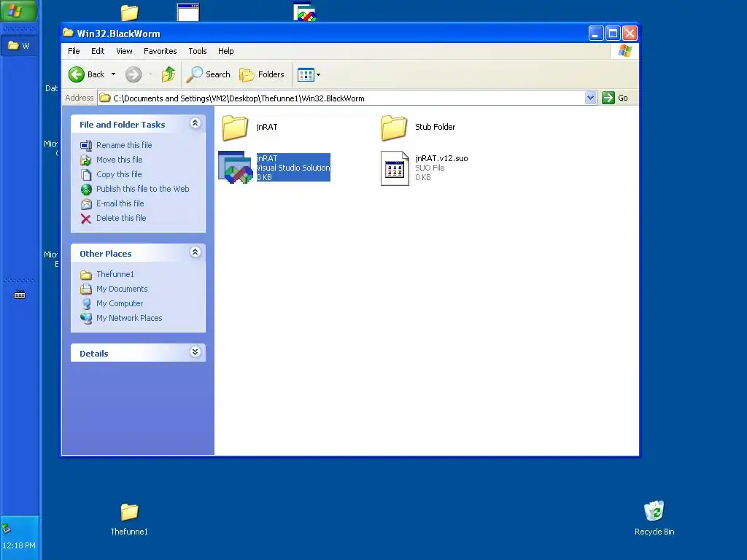Click the jnRAT.v12.suo file name
The image size is (747, 560).
tap(441, 158)
